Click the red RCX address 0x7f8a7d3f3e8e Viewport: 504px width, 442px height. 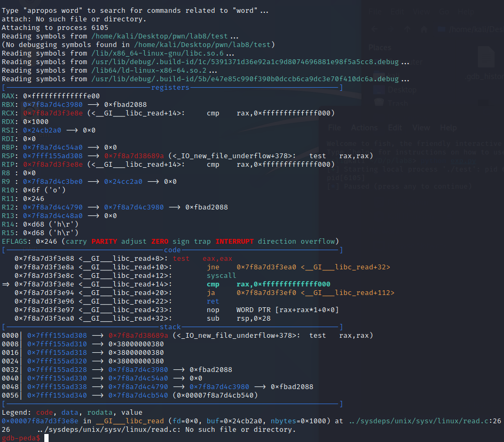53,113
